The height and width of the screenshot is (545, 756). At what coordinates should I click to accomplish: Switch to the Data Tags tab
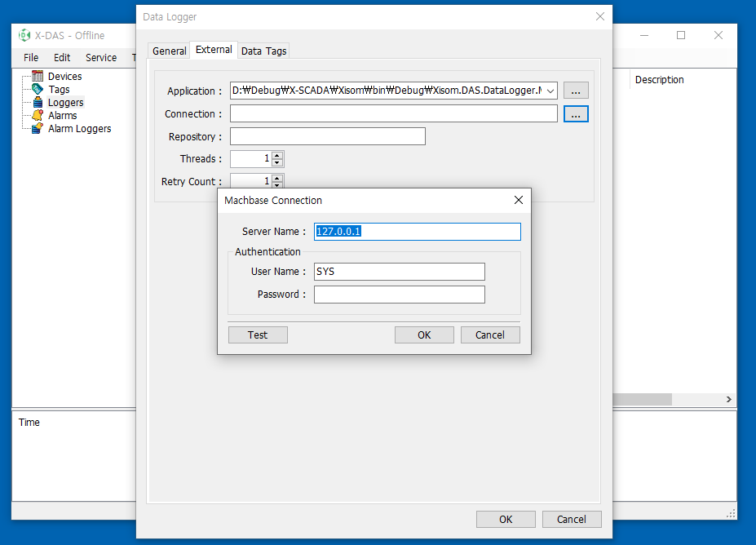263,51
